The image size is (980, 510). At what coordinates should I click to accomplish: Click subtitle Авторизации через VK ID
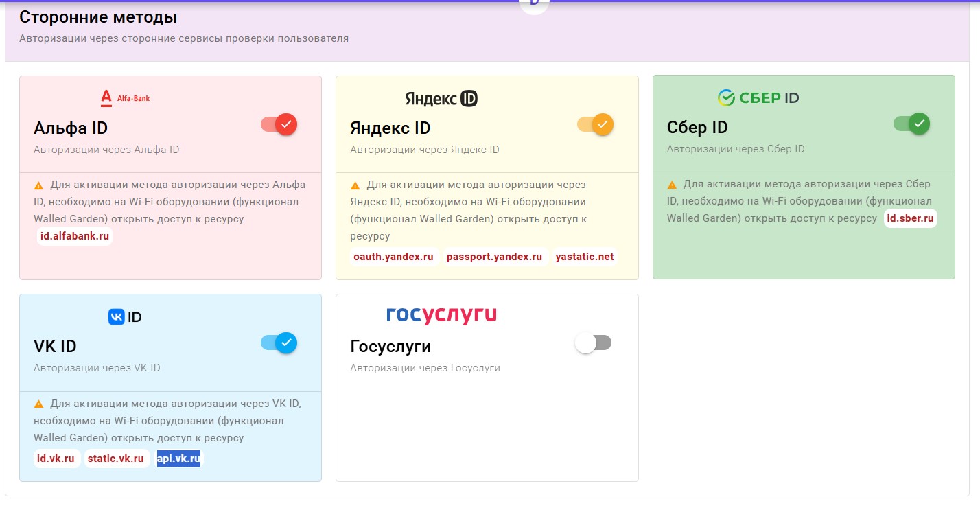tap(97, 368)
